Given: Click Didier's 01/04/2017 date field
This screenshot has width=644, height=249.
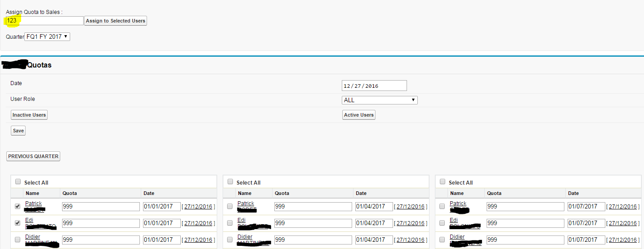Looking at the screenshot, I should (374, 240).
